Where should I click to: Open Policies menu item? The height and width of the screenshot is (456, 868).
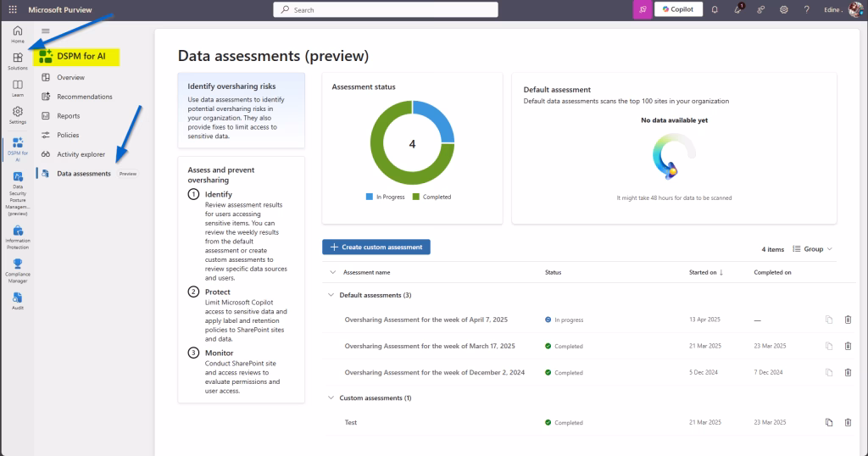coord(68,135)
